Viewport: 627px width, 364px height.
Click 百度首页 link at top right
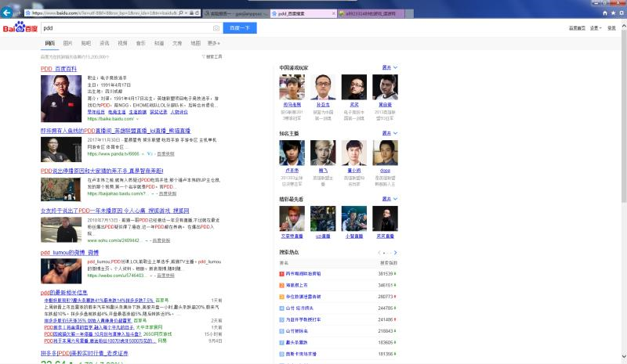(x=577, y=28)
